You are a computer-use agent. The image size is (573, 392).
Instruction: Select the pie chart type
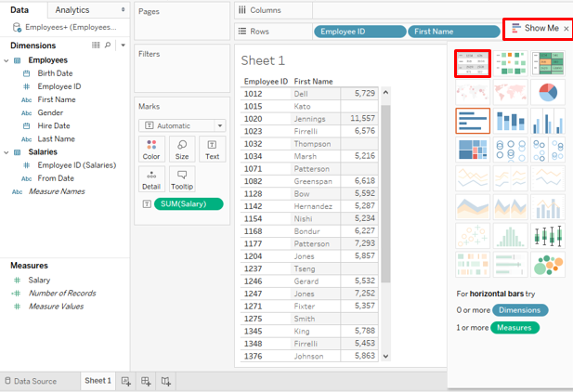click(x=547, y=92)
